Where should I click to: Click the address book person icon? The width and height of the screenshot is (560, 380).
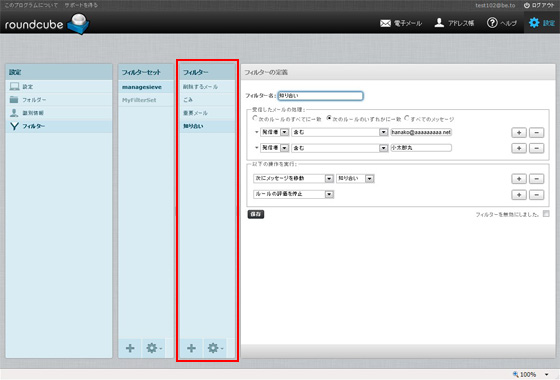pyautogui.click(x=439, y=23)
